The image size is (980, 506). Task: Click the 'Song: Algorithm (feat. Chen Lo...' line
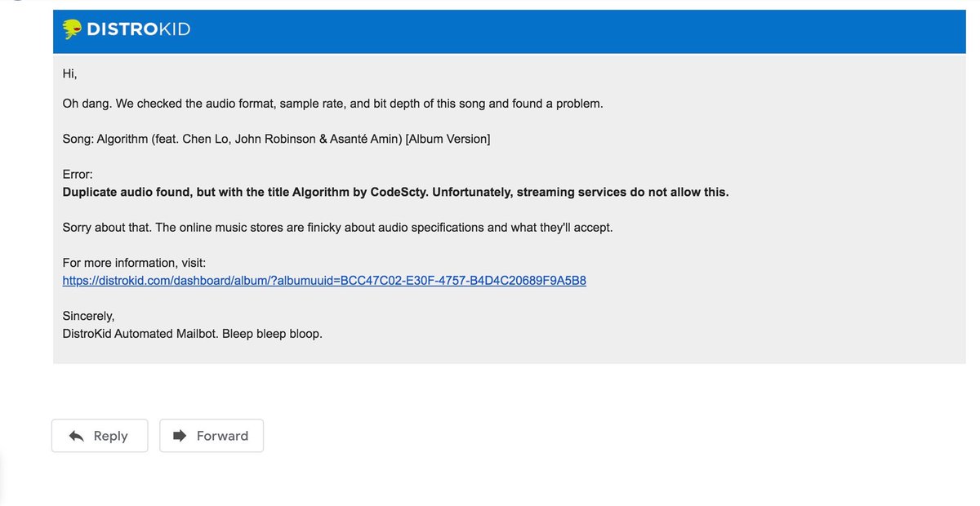pyautogui.click(x=276, y=139)
